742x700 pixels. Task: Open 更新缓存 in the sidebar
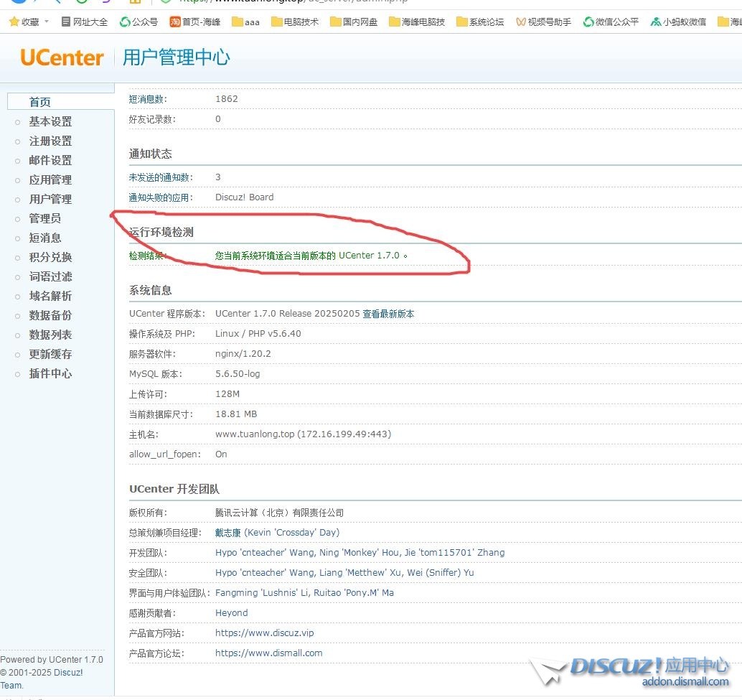(50, 354)
